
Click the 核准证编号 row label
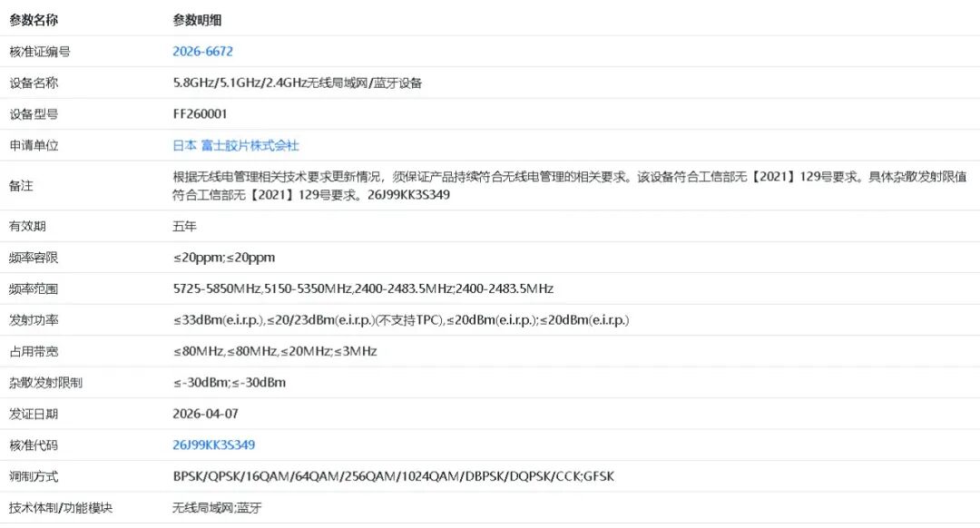click(39, 51)
